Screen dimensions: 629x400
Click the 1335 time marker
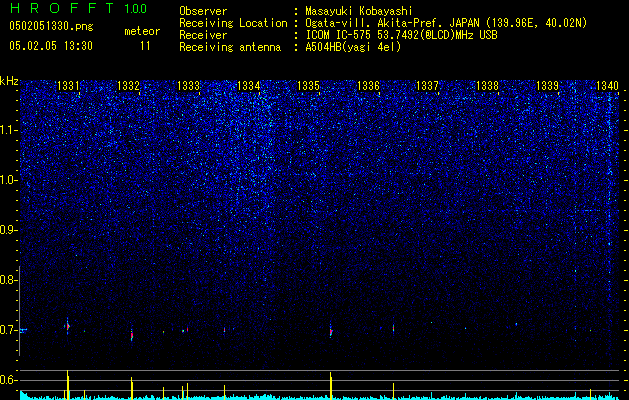pos(308,86)
